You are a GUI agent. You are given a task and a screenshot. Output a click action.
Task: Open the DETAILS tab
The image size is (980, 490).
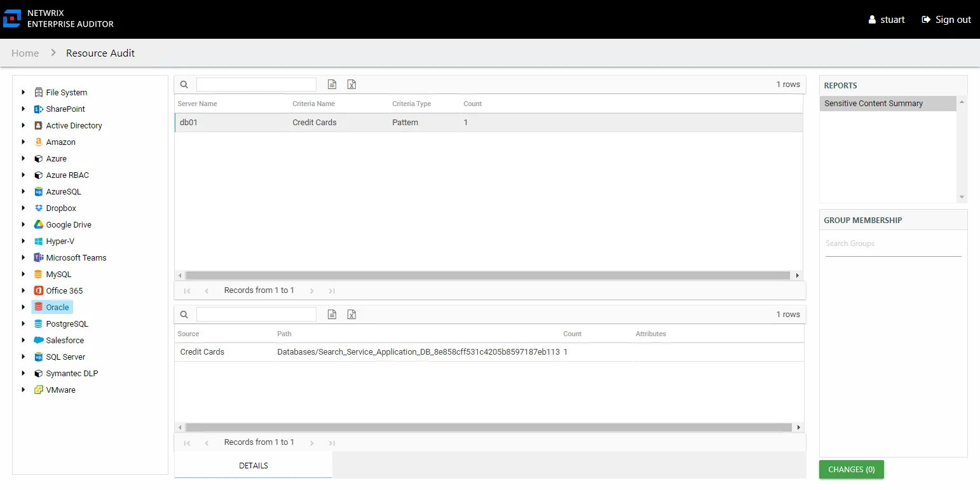pyautogui.click(x=253, y=465)
